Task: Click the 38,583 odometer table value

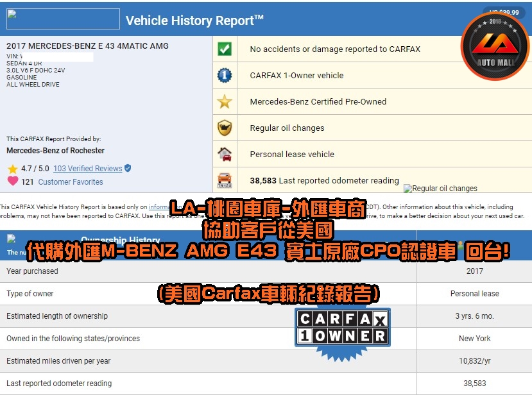Action: click(474, 384)
